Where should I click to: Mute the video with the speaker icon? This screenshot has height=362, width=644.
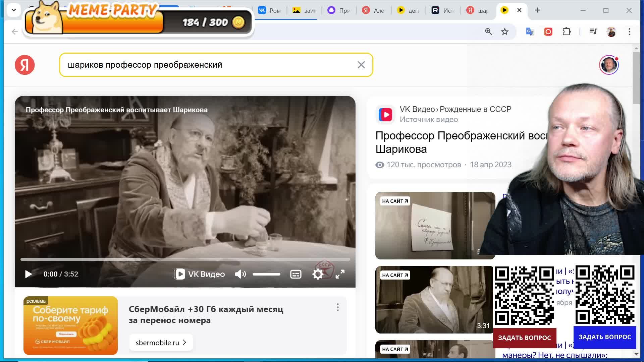239,274
